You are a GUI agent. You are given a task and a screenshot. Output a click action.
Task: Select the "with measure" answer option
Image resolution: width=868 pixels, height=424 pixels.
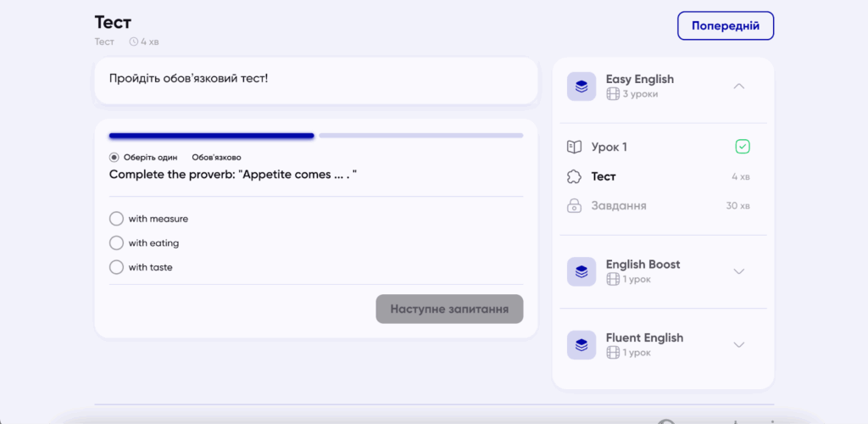pyautogui.click(x=116, y=219)
